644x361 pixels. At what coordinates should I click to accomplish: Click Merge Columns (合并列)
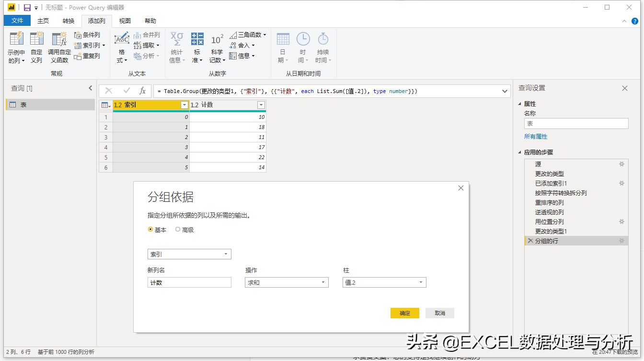[147, 35]
